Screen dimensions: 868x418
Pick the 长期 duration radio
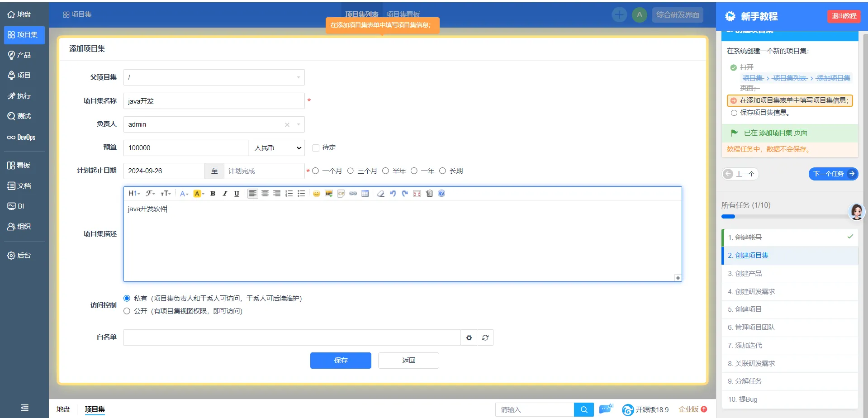pos(442,171)
